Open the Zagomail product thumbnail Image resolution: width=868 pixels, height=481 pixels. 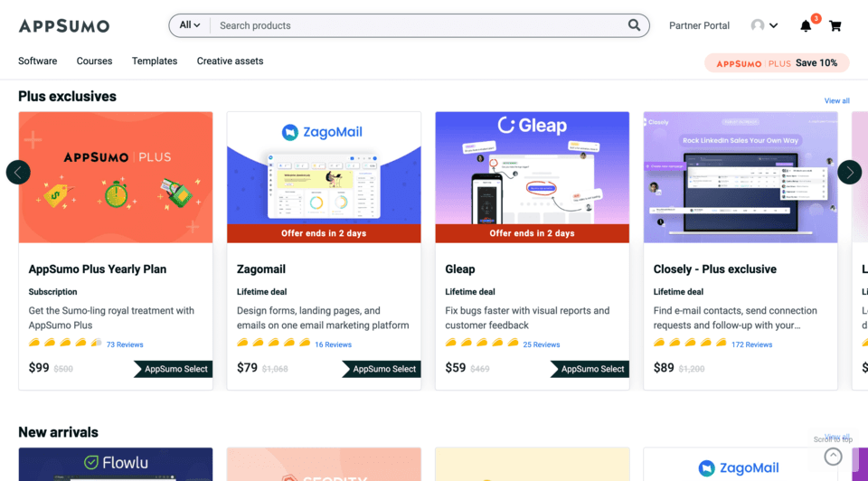click(324, 177)
